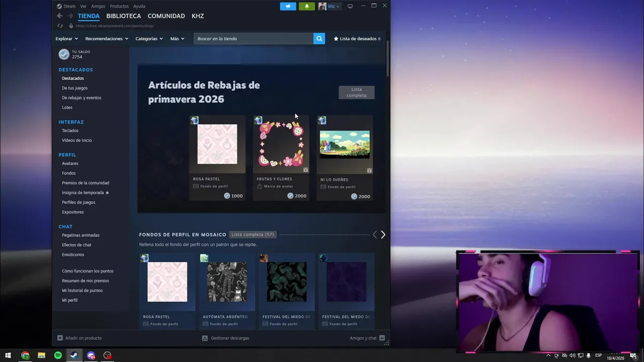
Task: Select the Autómata Argénteo mosaic background
Action: (x=227, y=291)
